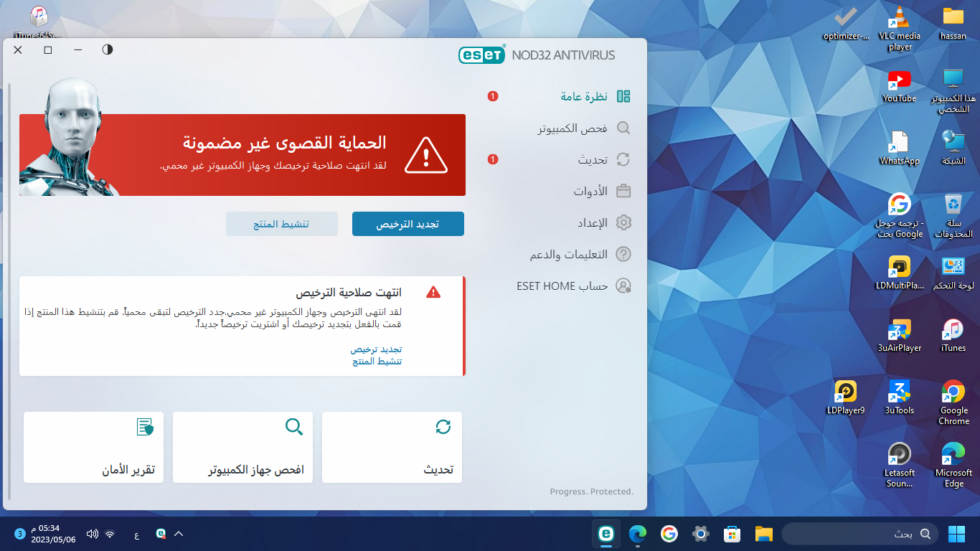Open 3uTools desktop shortcut
The width and height of the screenshot is (980, 551).
900,397
